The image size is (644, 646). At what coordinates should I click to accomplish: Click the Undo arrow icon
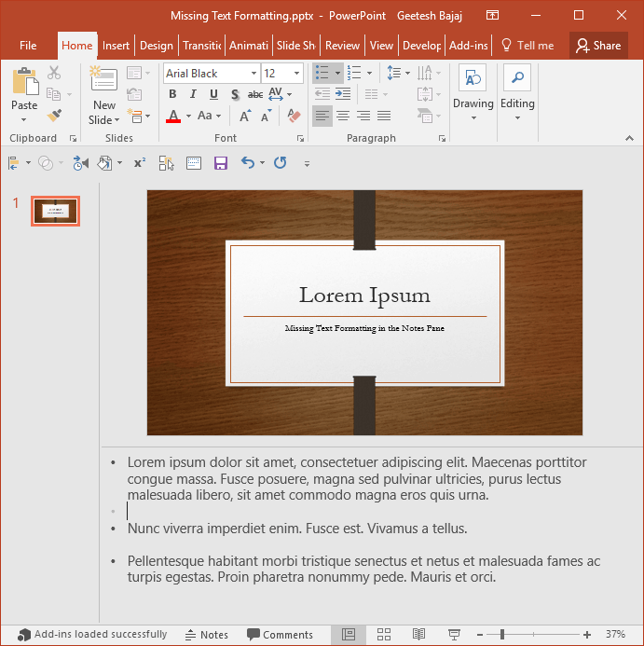pyautogui.click(x=247, y=163)
